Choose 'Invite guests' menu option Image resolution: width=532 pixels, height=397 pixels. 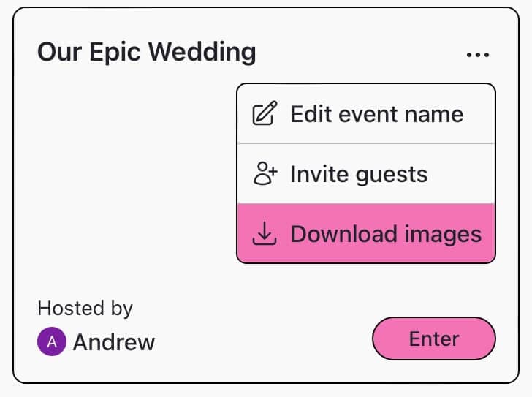click(359, 174)
